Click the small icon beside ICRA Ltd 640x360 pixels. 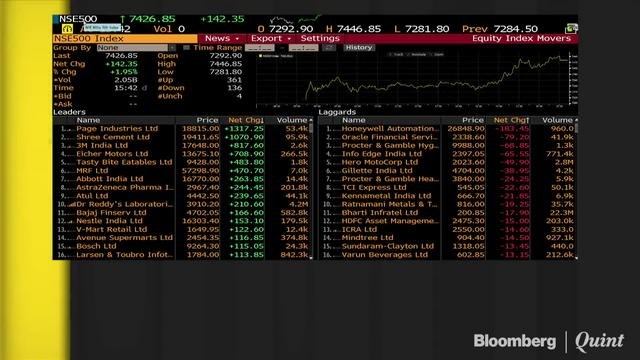click(x=337, y=230)
